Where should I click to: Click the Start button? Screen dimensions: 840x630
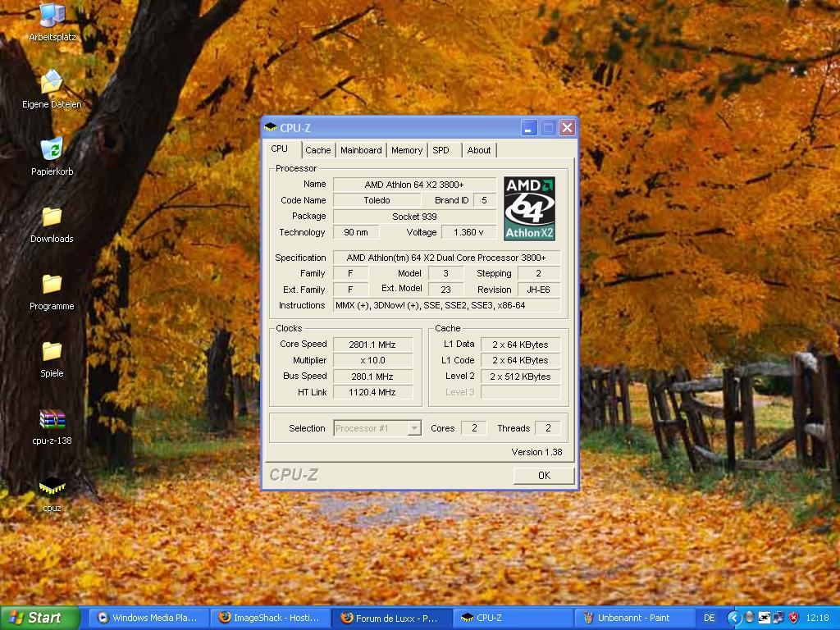click(x=39, y=618)
